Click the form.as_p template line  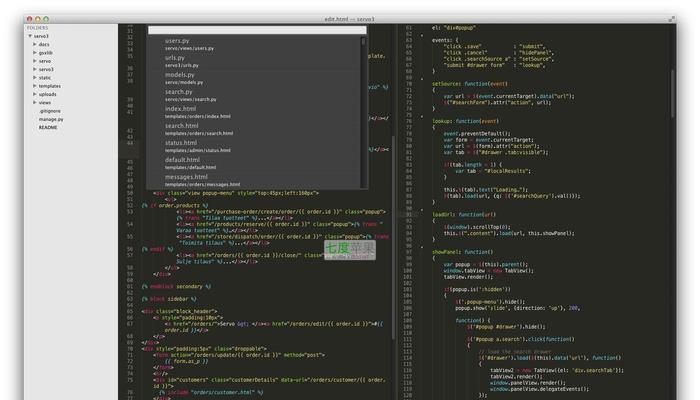187,361
